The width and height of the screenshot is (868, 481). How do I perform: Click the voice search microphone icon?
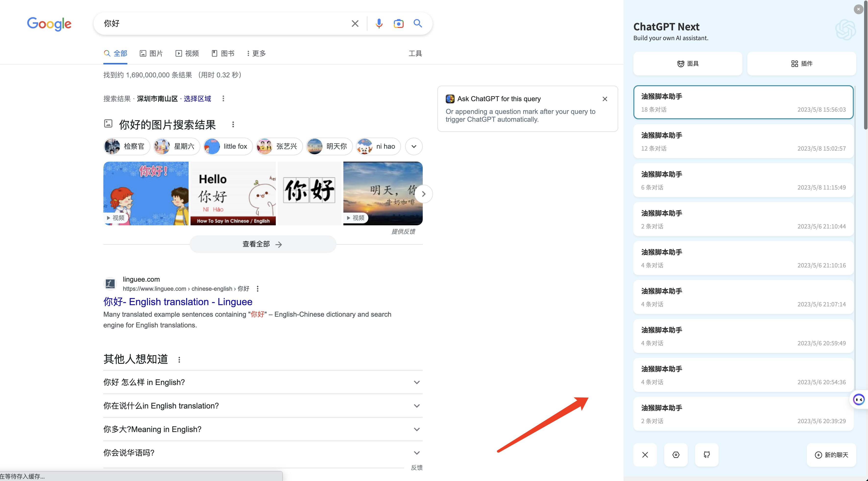[x=379, y=24]
